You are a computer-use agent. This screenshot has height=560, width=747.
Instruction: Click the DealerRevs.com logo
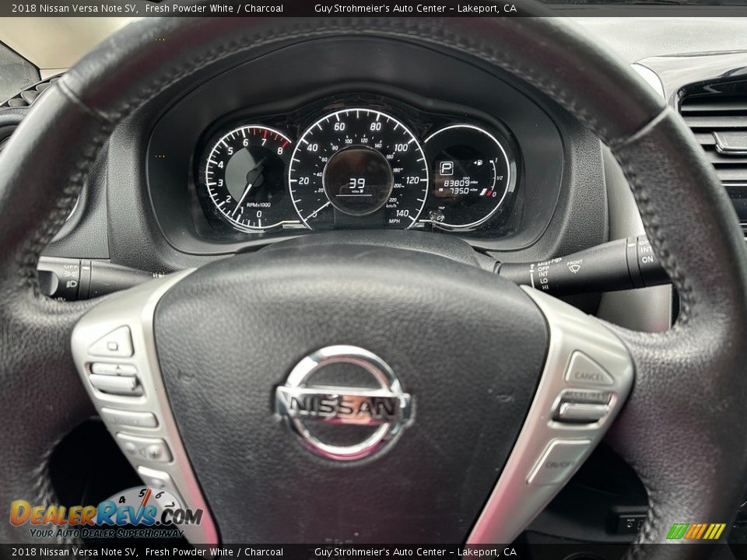(x=107, y=513)
